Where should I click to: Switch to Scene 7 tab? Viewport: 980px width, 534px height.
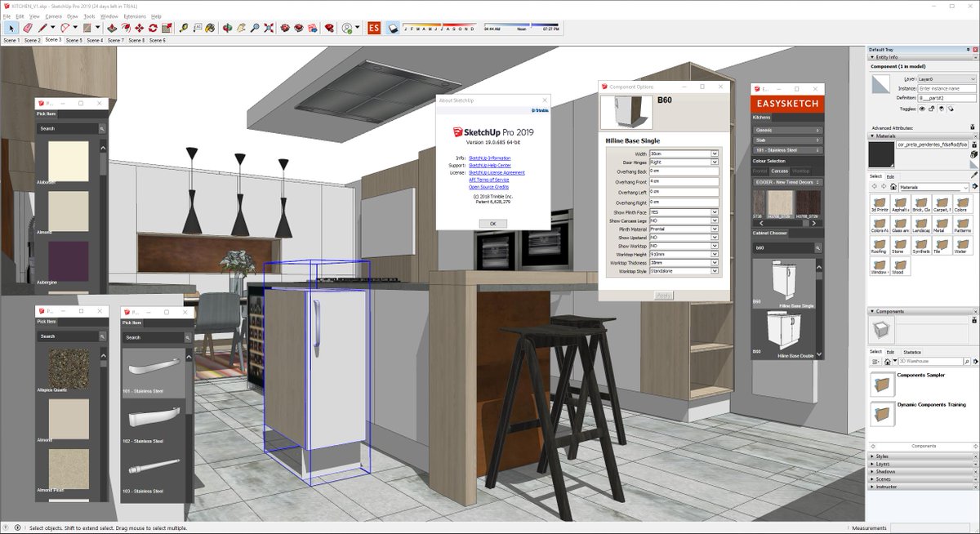[117, 40]
